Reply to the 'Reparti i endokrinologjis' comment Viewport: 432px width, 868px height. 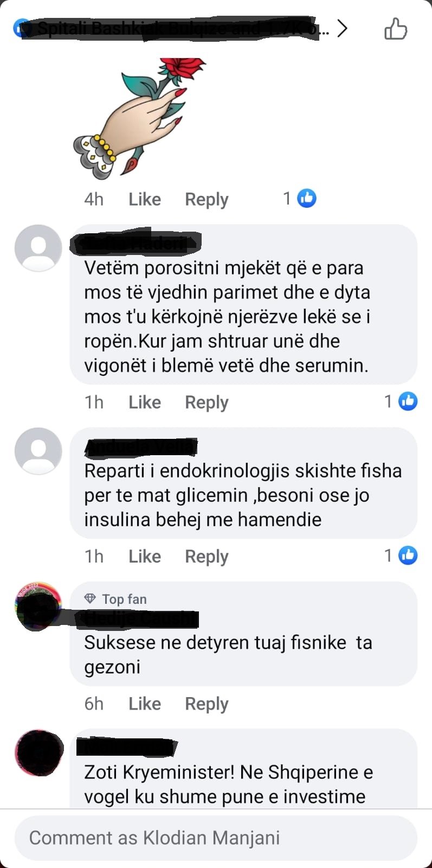click(207, 556)
